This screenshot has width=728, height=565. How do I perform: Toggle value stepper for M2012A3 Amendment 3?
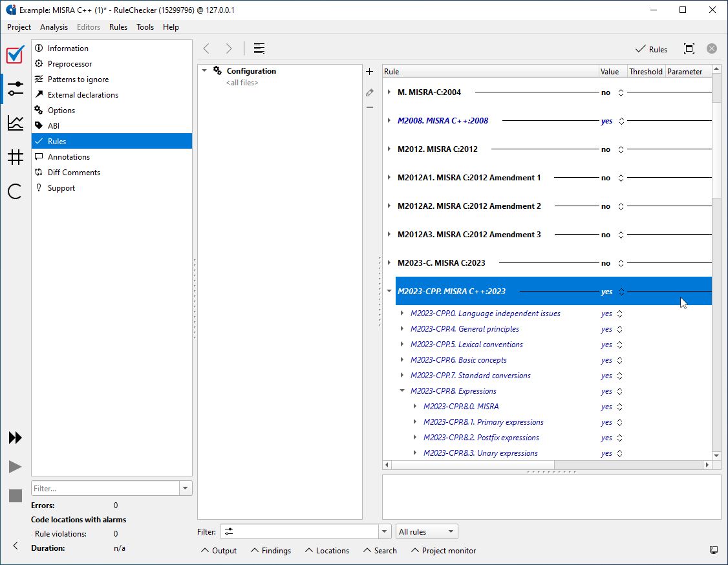[x=621, y=235]
